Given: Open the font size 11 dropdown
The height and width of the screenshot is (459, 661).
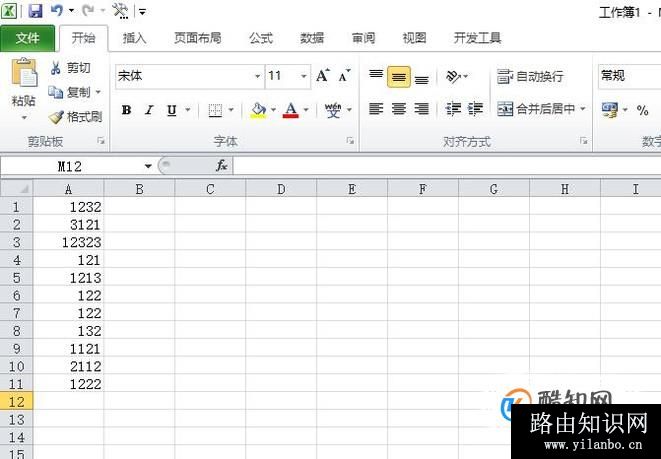Looking at the screenshot, I should [x=304, y=77].
